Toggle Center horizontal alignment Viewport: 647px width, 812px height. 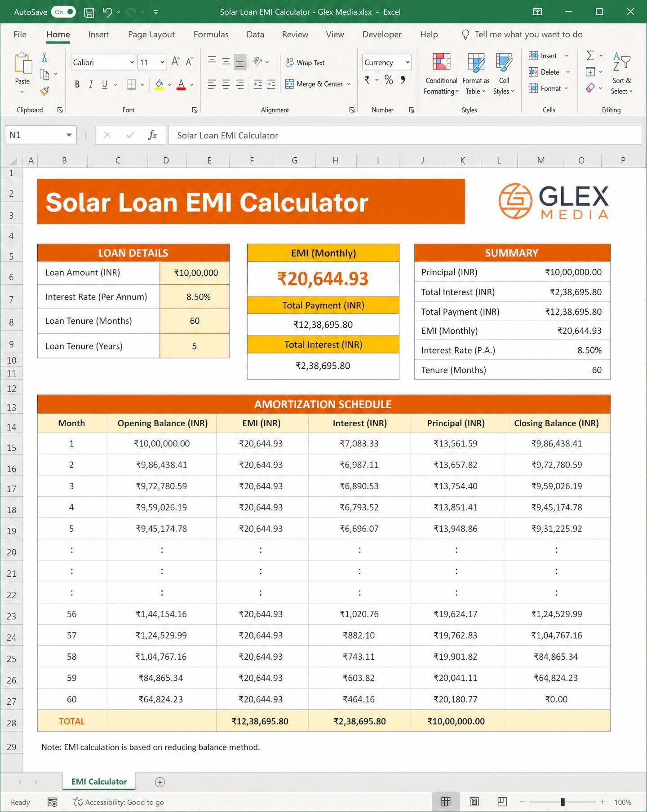coord(226,84)
